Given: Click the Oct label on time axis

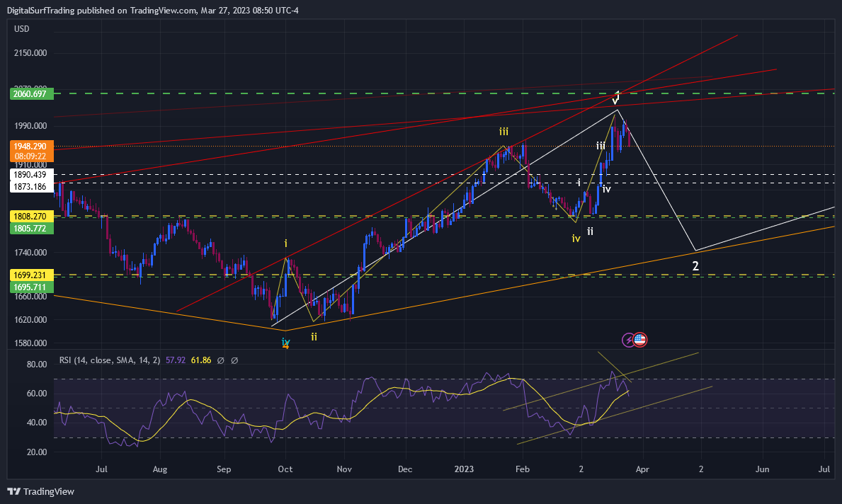Looking at the screenshot, I should click(285, 469).
